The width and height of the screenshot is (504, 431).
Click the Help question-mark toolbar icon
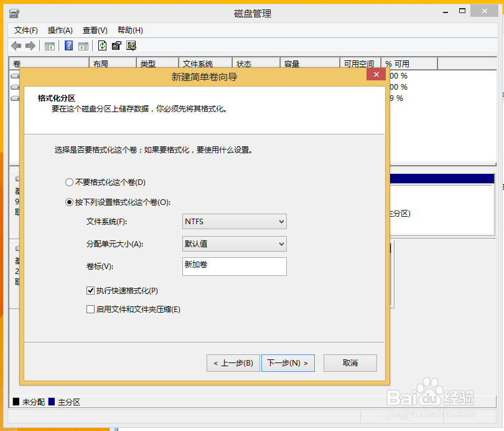tap(68, 45)
